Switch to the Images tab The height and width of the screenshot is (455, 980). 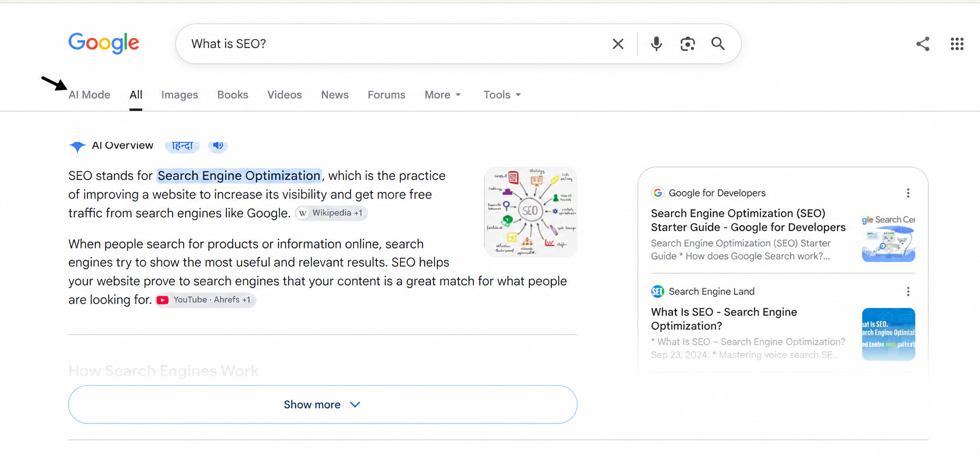tap(179, 95)
